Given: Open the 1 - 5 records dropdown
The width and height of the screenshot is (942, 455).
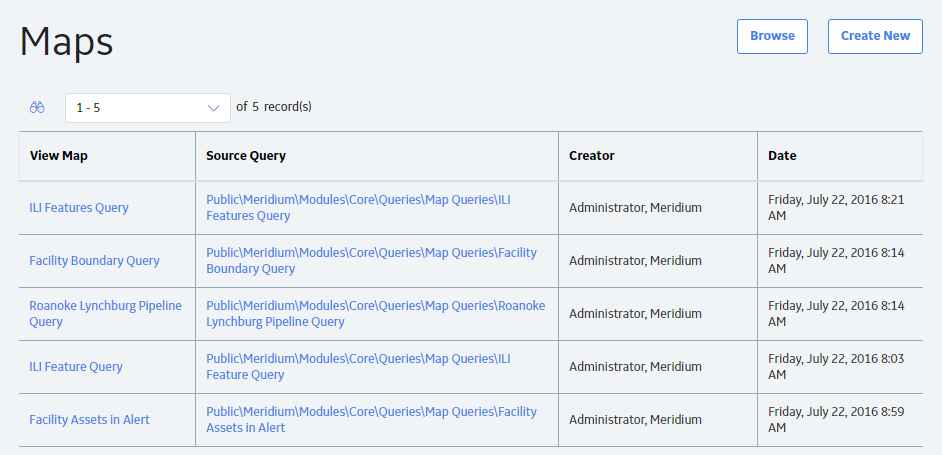Looking at the screenshot, I should pyautogui.click(x=148, y=108).
